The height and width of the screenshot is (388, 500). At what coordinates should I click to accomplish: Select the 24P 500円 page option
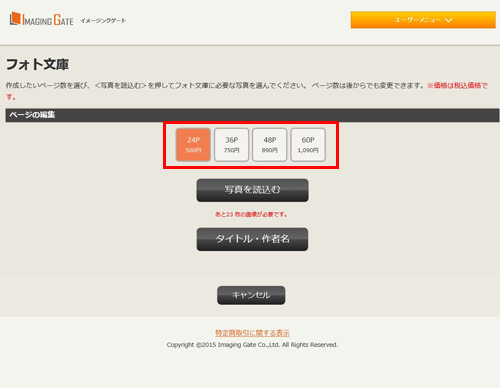[193, 145]
